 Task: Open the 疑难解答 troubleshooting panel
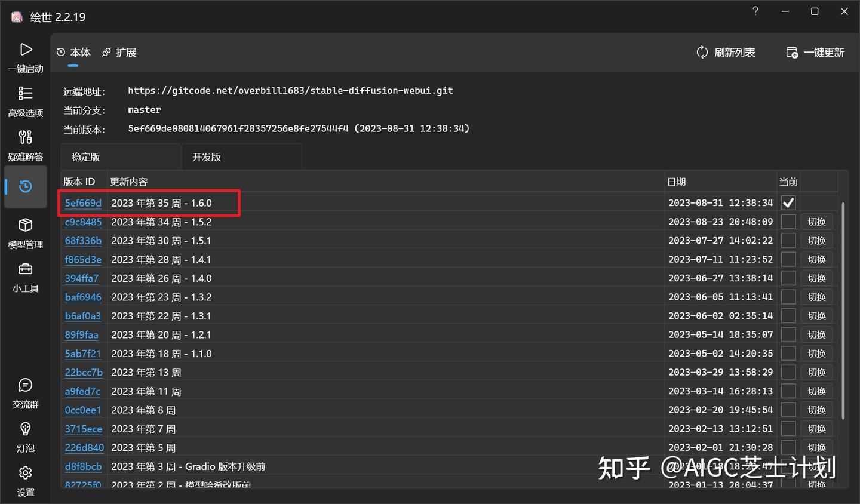[x=26, y=145]
